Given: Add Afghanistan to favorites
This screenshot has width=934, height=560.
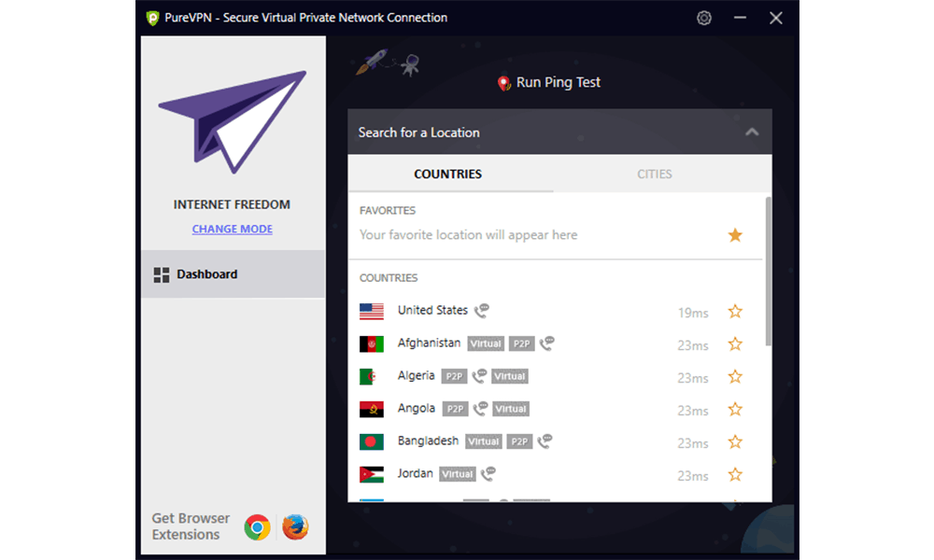Looking at the screenshot, I should 735,344.
